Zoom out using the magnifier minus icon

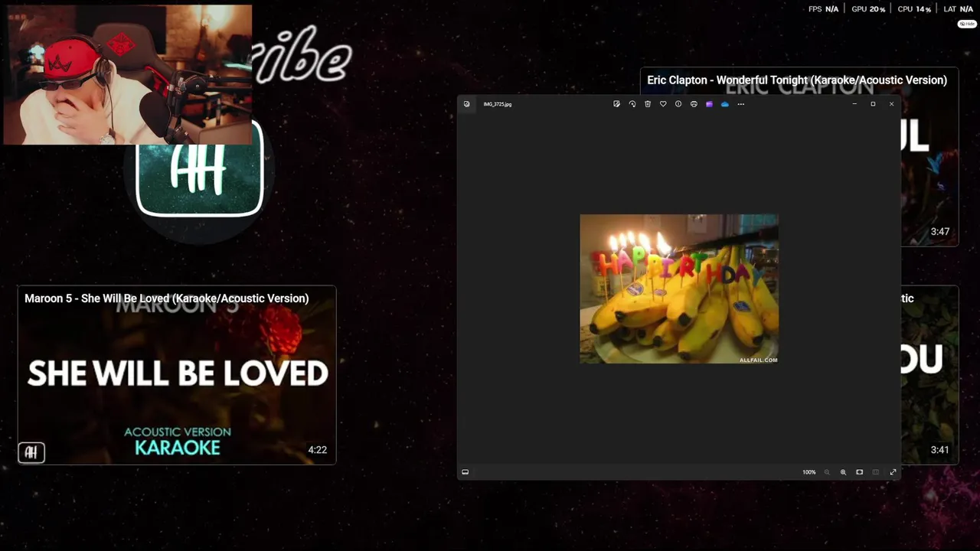click(x=827, y=472)
